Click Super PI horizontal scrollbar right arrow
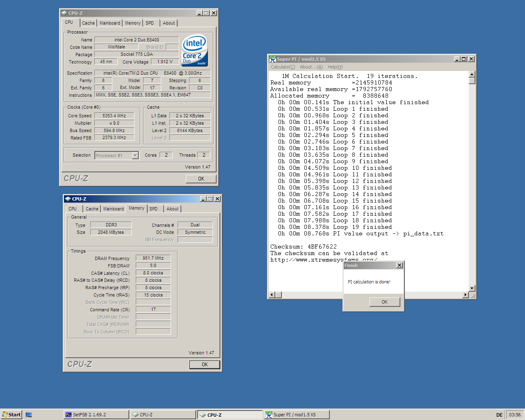The height and width of the screenshot is (420, 525). pos(466,295)
